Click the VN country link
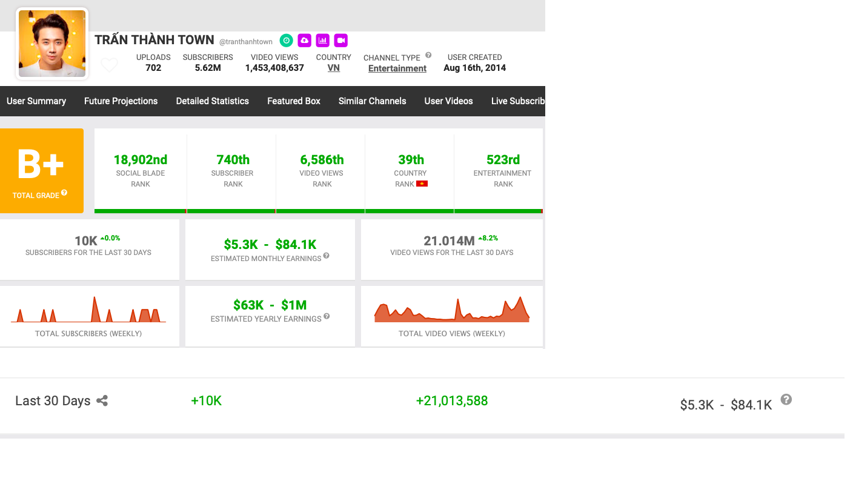853x504 pixels. [x=333, y=68]
